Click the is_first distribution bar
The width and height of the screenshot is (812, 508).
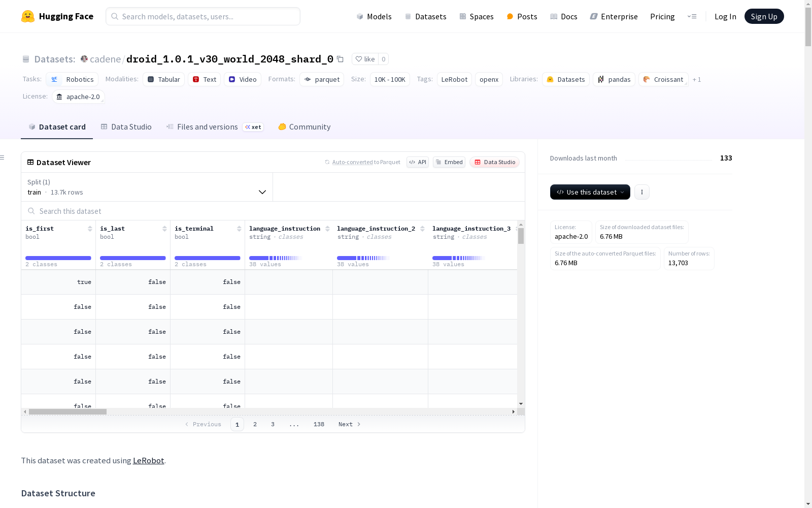tap(58, 258)
